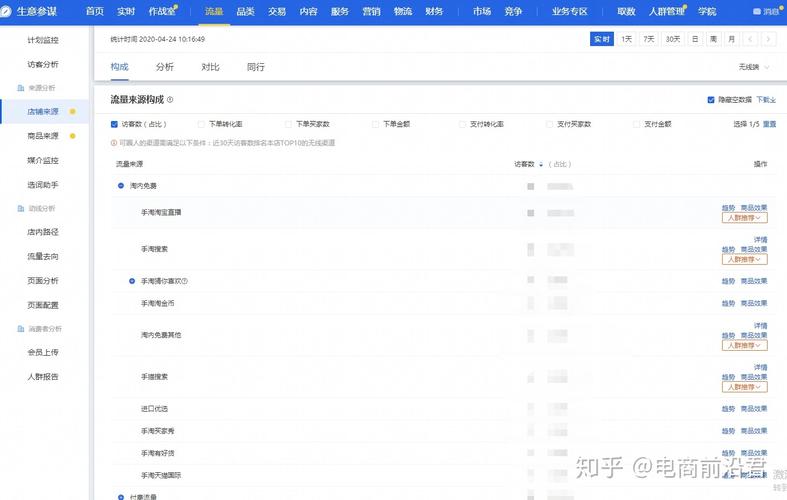
Task: Open the 无线端 device dropdown
Action: [x=754, y=67]
